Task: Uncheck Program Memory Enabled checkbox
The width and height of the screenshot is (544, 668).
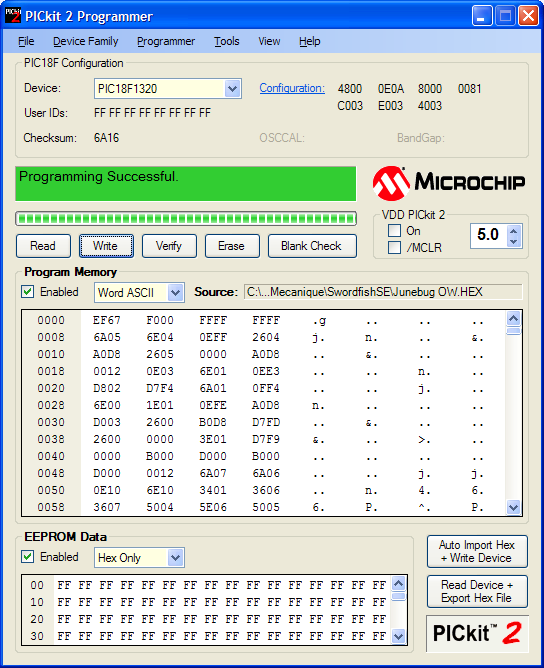Action: 28,292
